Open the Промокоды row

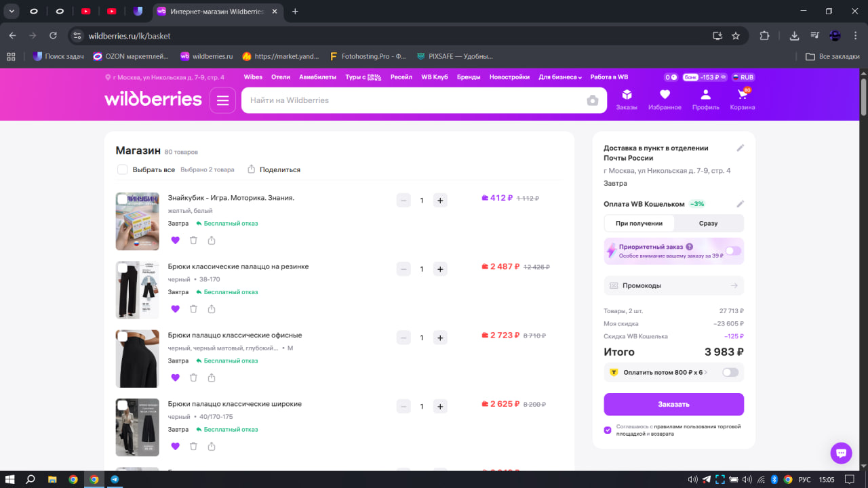[674, 285]
